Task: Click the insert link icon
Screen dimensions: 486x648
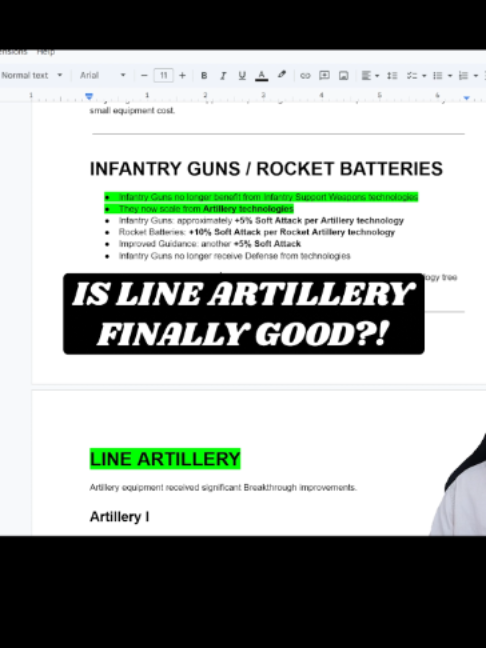Action: 305,76
